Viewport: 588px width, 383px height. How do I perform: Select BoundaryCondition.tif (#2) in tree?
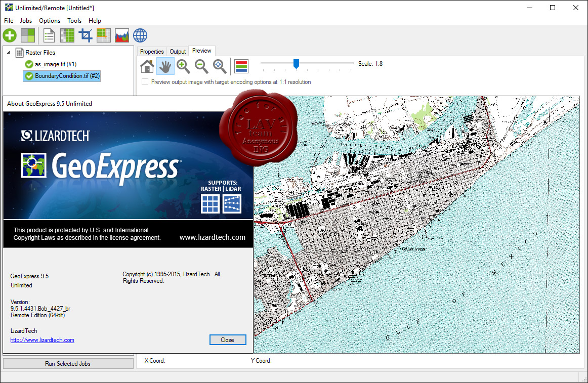(67, 76)
